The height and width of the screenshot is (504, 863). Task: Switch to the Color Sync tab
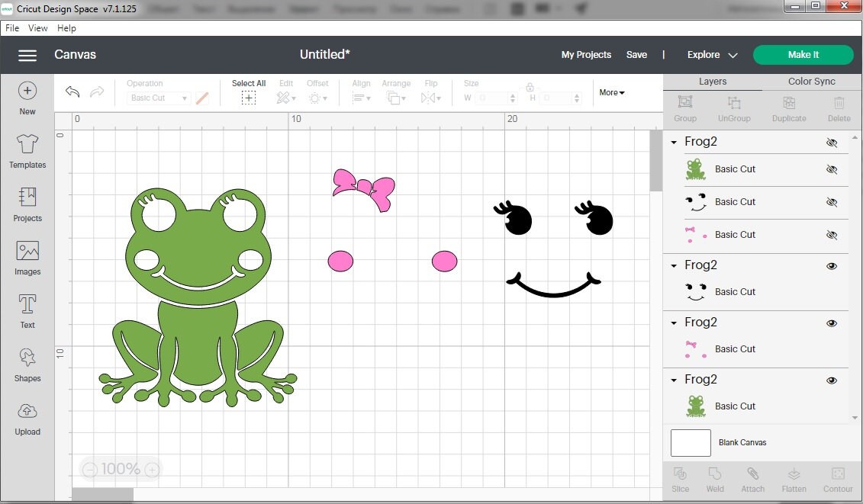click(x=812, y=82)
